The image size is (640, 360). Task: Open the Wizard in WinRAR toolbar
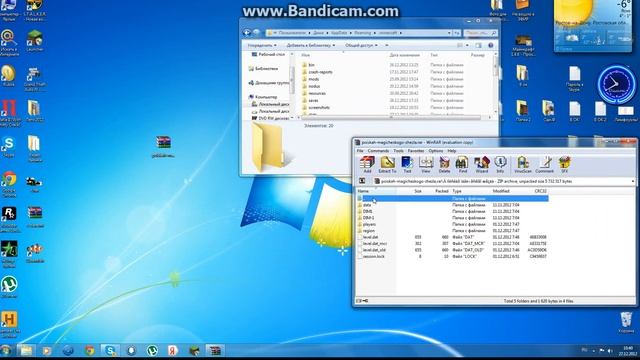pyautogui.click(x=482, y=164)
